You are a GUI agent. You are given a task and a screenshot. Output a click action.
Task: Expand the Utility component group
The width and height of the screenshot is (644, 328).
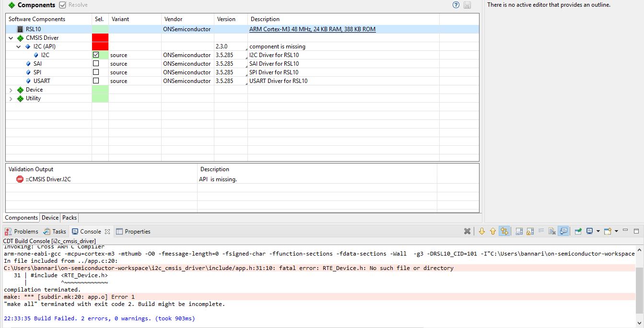pos(11,98)
